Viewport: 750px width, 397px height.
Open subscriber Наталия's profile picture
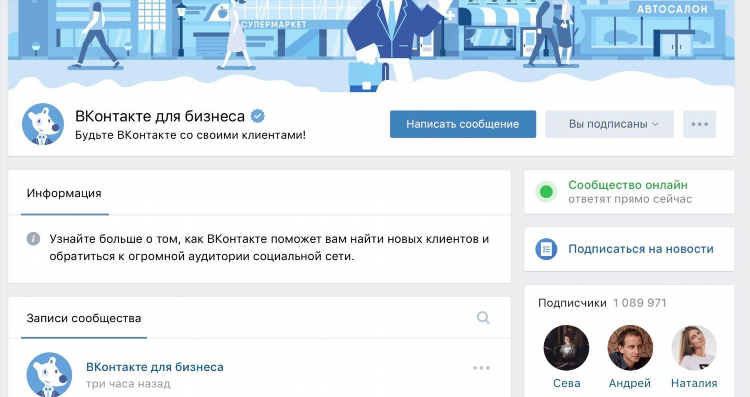click(x=694, y=348)
